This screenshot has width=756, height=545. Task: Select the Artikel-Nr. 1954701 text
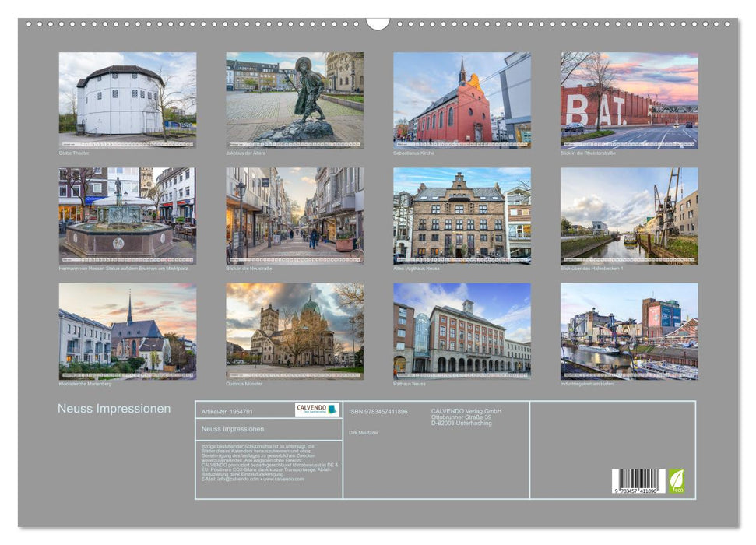(x=227, y=413)
